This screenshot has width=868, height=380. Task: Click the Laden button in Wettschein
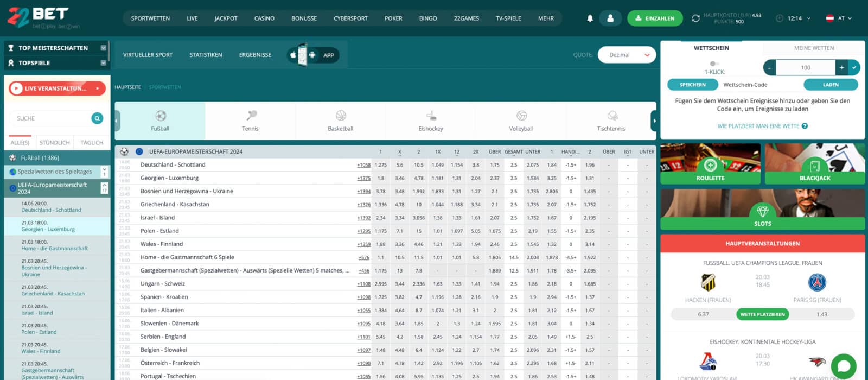click(x=831, y=85)
